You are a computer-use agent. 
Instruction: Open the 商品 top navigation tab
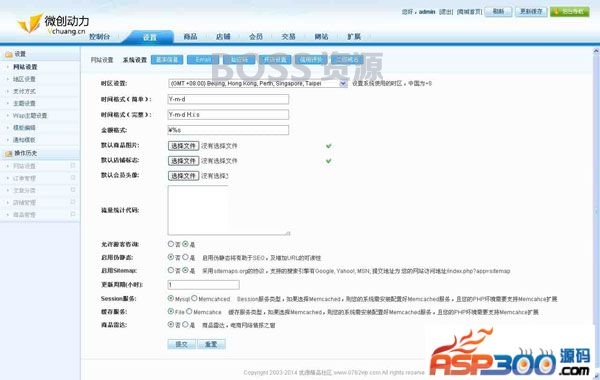[x=190, y=37]
